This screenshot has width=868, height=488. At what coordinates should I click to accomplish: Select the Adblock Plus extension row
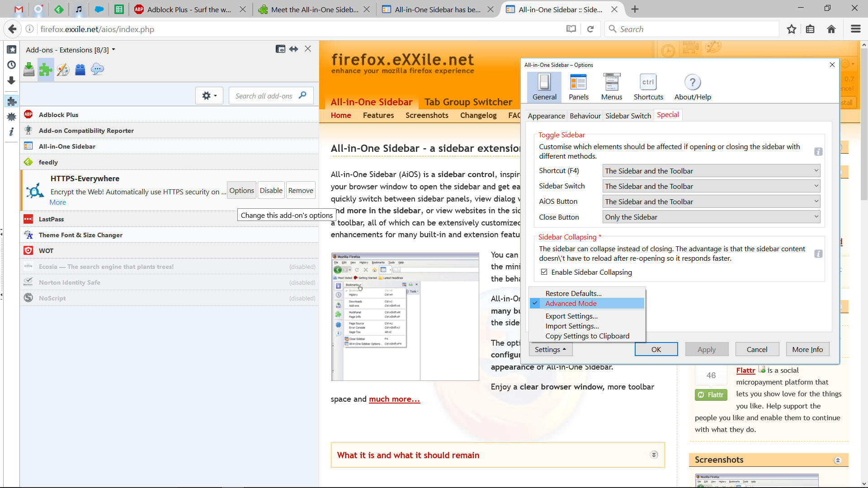(170, 115)
